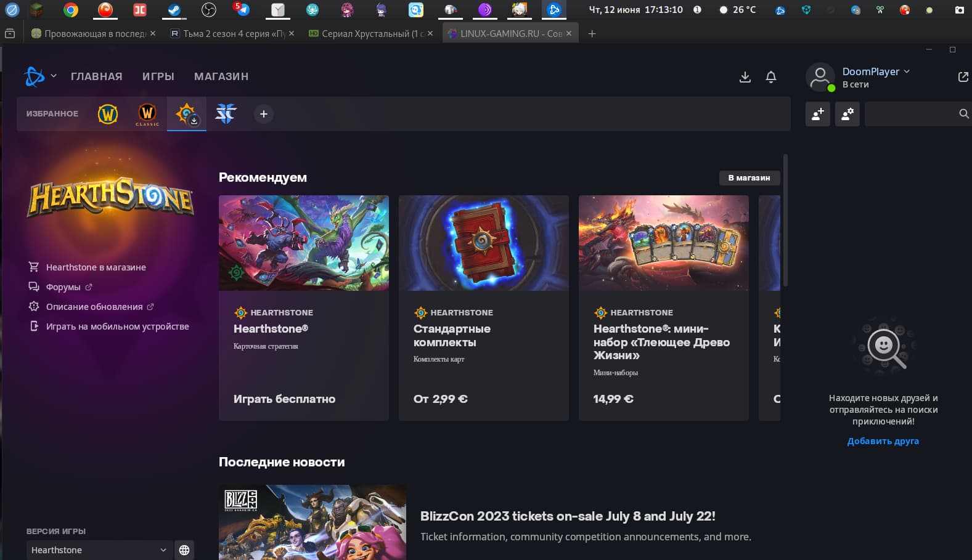Click the add friend icon button
The image size is (972, 560).
[818, 114]
